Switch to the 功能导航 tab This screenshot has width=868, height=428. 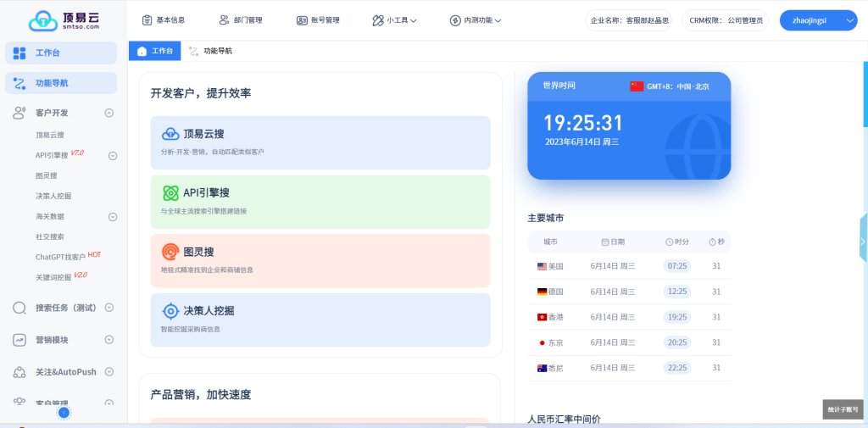(210, 51)
